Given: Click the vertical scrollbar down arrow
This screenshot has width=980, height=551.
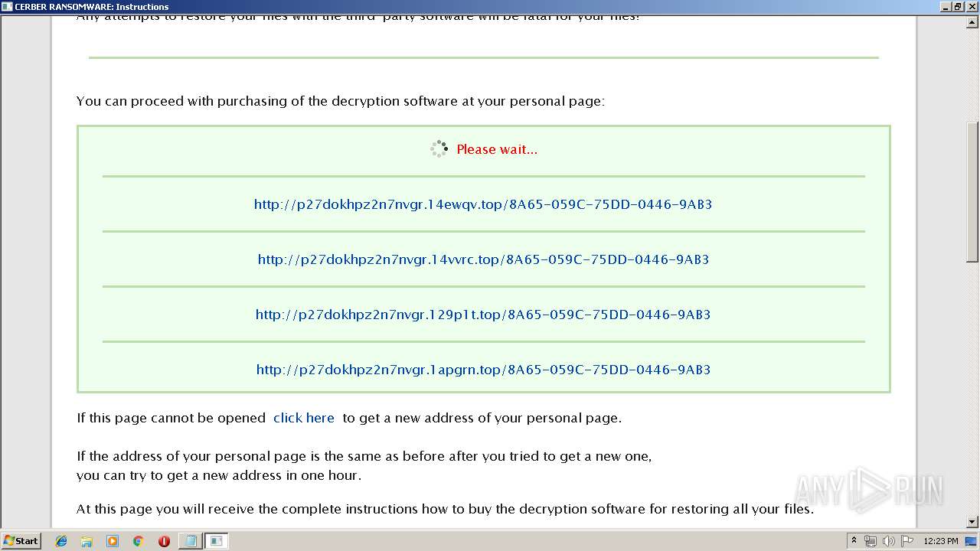Looking at the screenshot, I should pos(972,522).
